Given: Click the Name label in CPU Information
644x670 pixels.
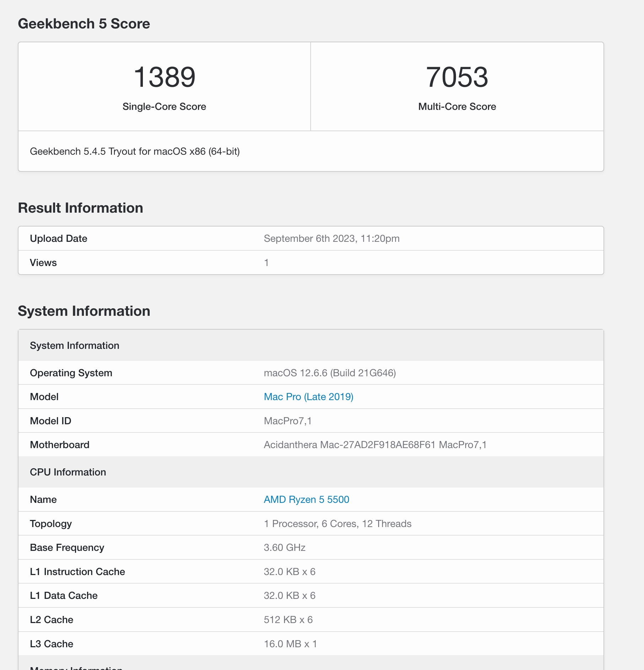Looking at the screenshot, I should tap(43, 499).
